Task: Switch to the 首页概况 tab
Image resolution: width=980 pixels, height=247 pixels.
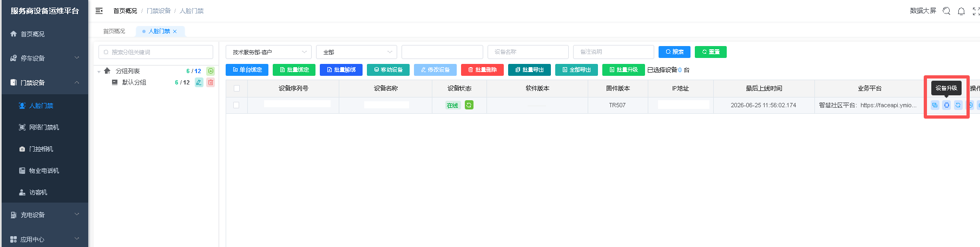Action: coord(114,31)
